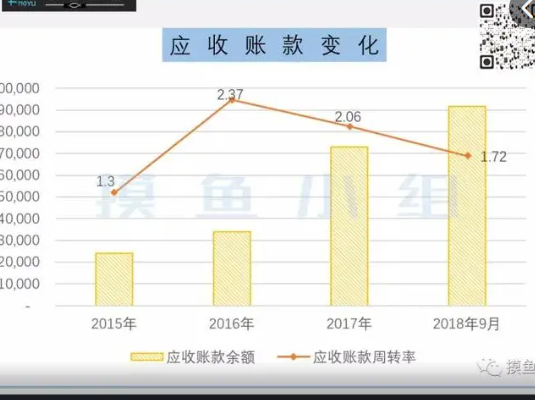Image resolution: width=535 pixels, height=400 pixels.
Task: Click the 2.37 data label
Action: click(x=230, y=94)
